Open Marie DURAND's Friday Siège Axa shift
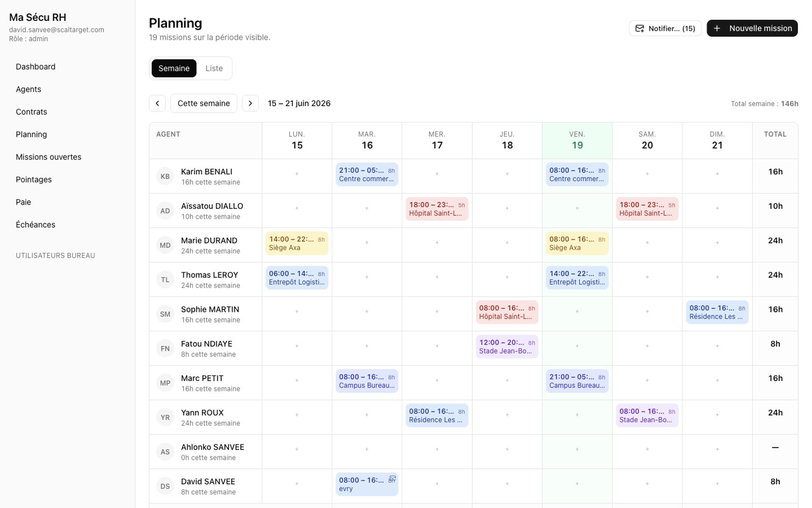This screenshot has width=812, height=508. click(577, 243)
